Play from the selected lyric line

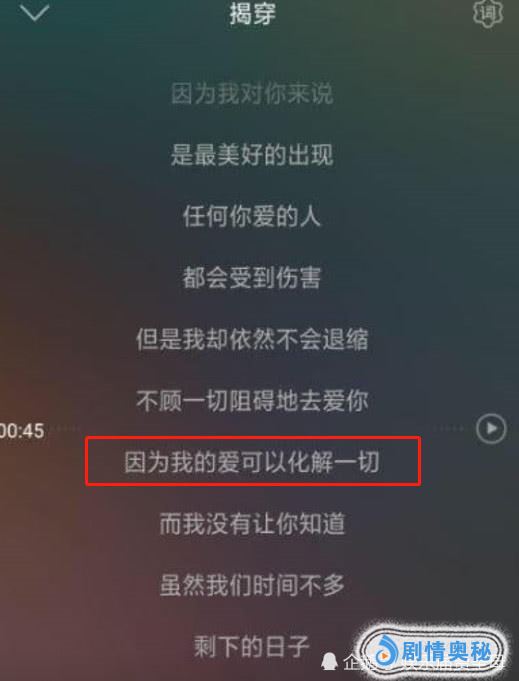491,429
